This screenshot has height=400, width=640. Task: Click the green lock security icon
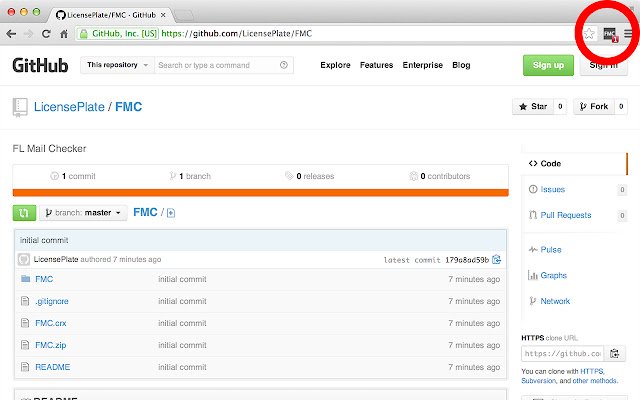(x=84, y=34)
